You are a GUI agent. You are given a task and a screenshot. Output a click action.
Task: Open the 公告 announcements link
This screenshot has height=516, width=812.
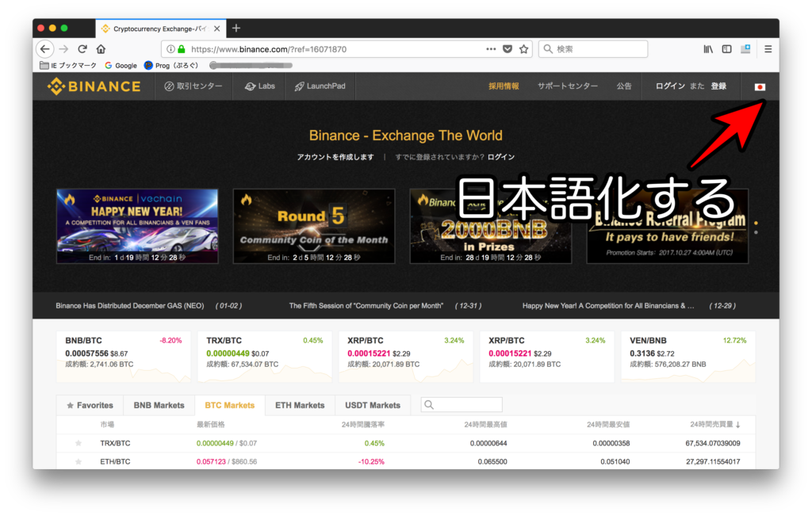(624, 86)
